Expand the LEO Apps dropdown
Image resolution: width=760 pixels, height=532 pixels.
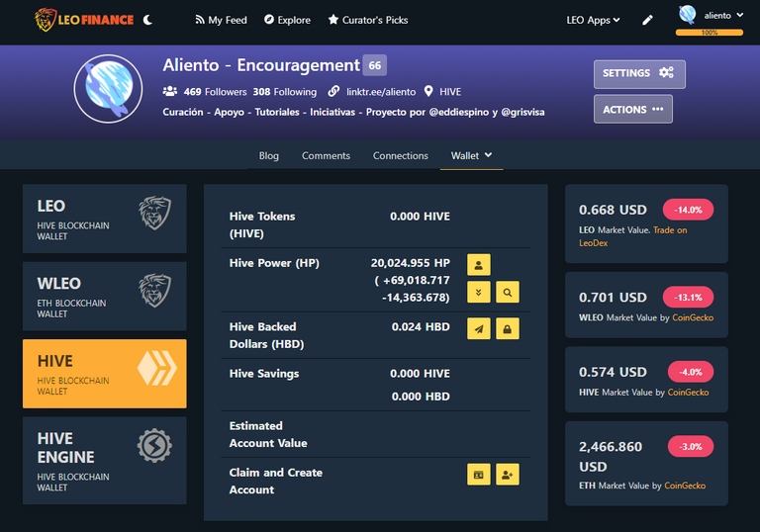(594, 20)
